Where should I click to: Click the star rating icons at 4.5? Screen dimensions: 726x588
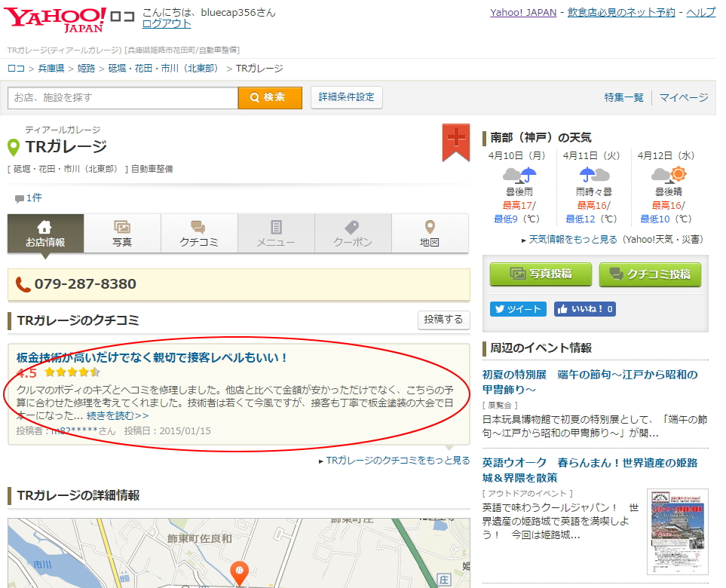72,372
